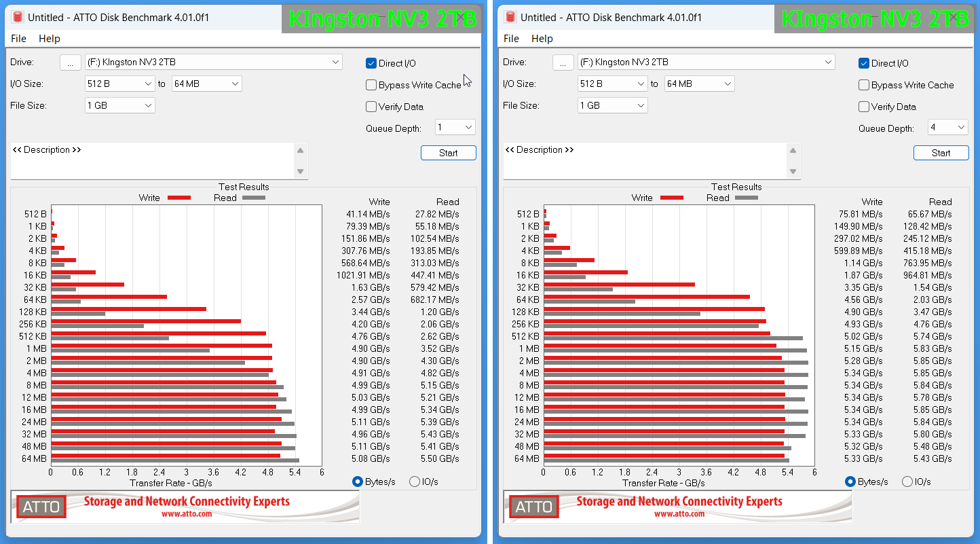Click write value 1021.91 MB/s in left window

(x=363, y=275)
